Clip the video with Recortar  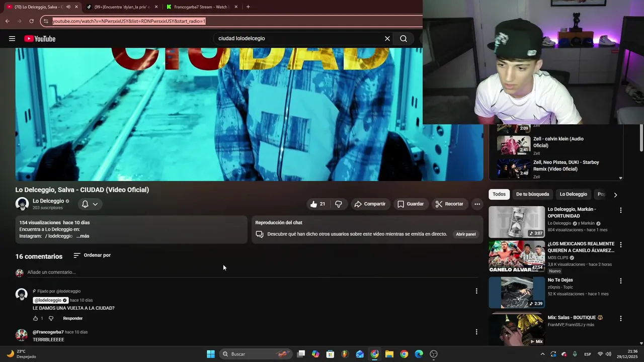click(449, 204)
